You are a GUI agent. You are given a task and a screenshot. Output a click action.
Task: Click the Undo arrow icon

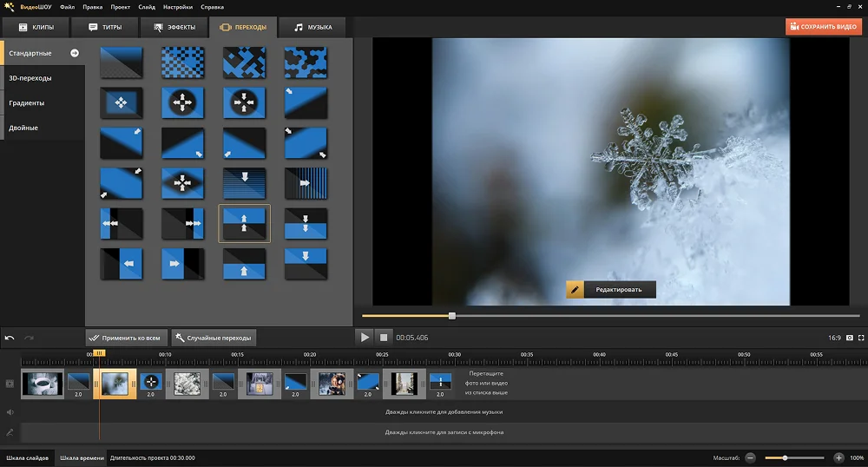click(x=10, y=337)
